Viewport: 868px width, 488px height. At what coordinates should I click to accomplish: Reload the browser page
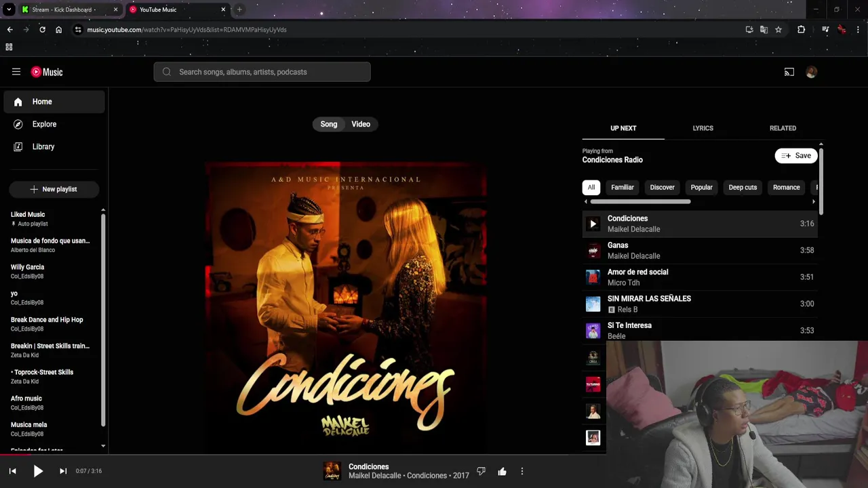pyautogui.click(x=42, y=30)
